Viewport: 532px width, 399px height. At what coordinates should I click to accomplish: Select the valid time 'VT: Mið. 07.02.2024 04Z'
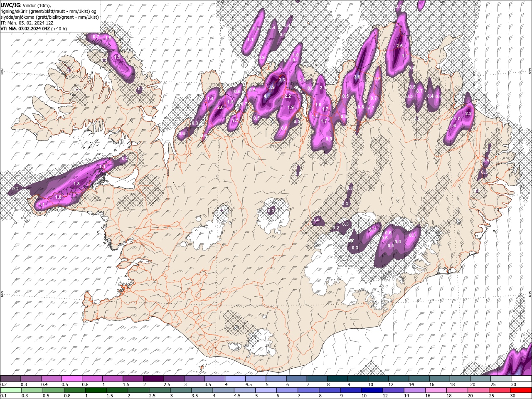coord(25,29)
